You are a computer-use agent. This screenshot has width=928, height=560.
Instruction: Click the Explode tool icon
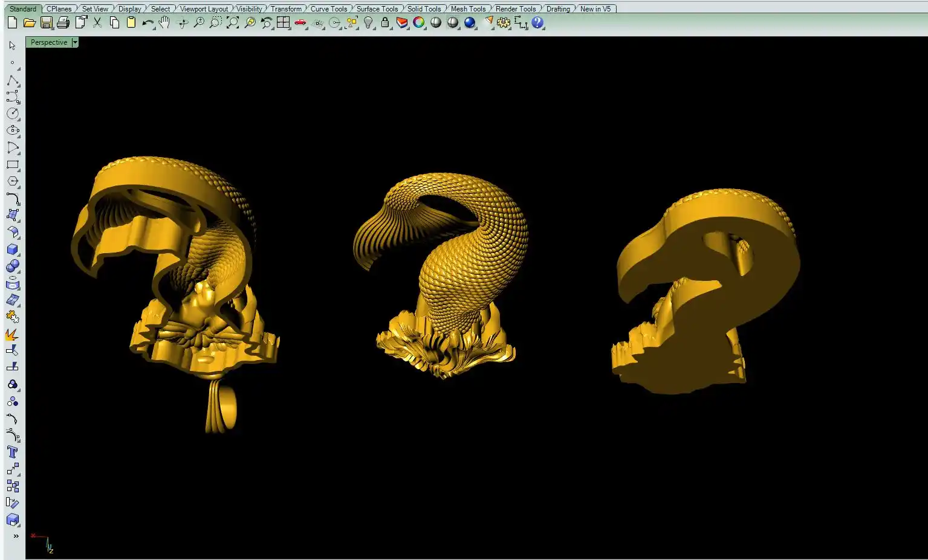[12, 334]
